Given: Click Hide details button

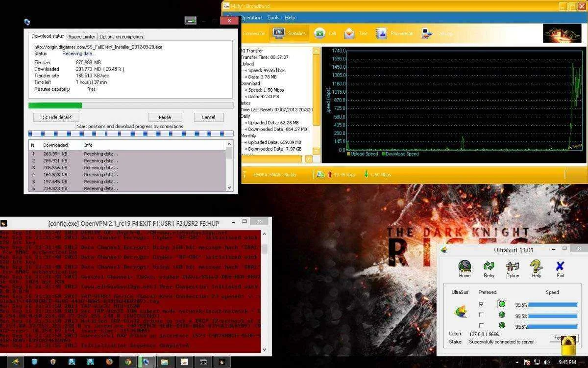Looking at the screenshot, I should pos(56,117).
